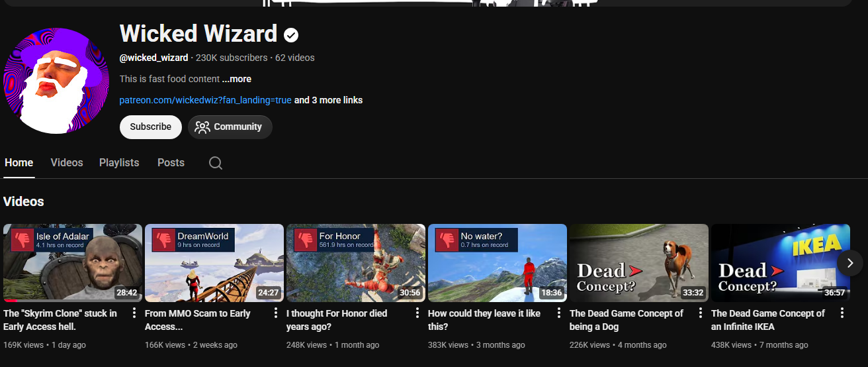
Task: Click "This is fast food content" description
Action: (x=169, y=79)
